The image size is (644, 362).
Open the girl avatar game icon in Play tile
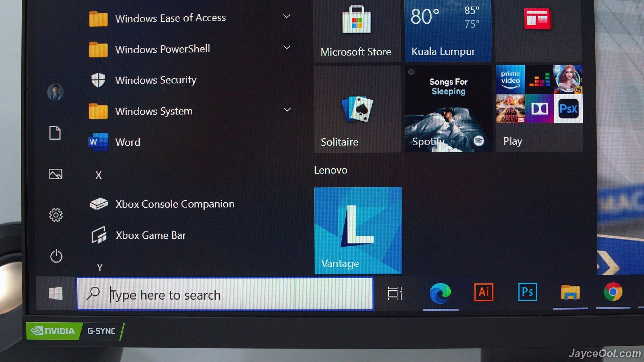click(568, 79)
